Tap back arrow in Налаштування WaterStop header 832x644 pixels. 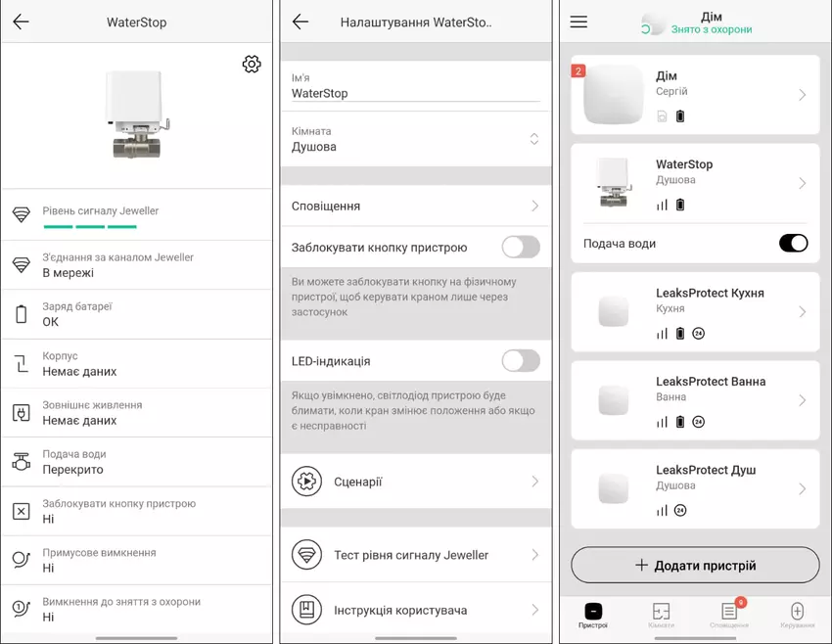(300, 22)
